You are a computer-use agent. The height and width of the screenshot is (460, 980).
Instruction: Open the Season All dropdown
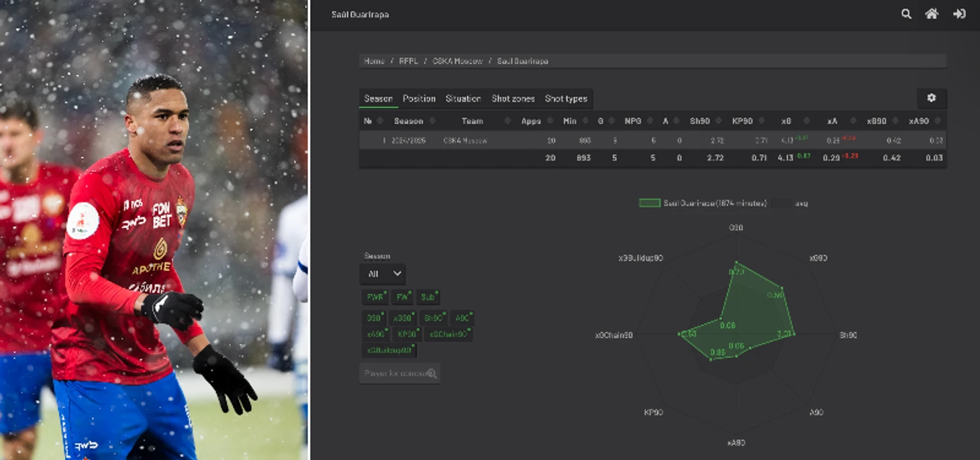tap(383, 274)
